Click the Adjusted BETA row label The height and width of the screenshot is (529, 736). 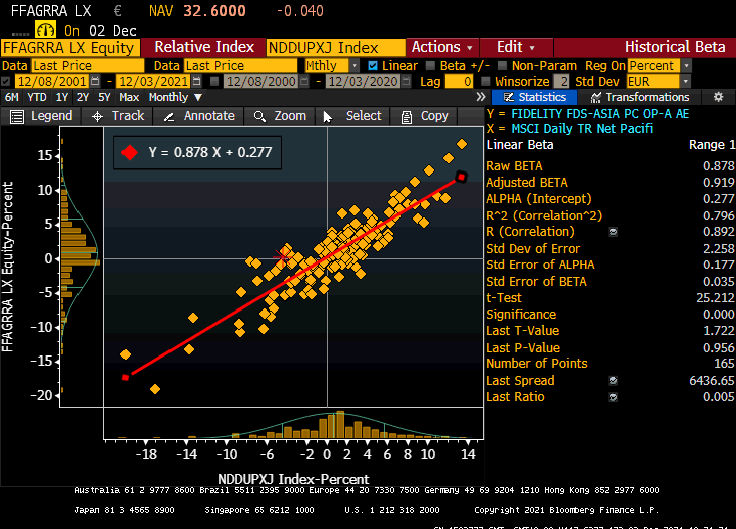[x=527, y=183]
